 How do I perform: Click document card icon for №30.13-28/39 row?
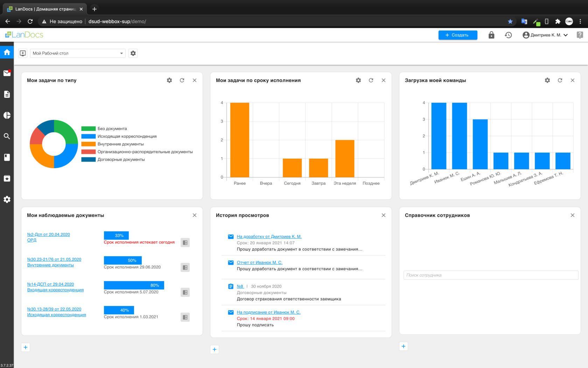(185, 317)
